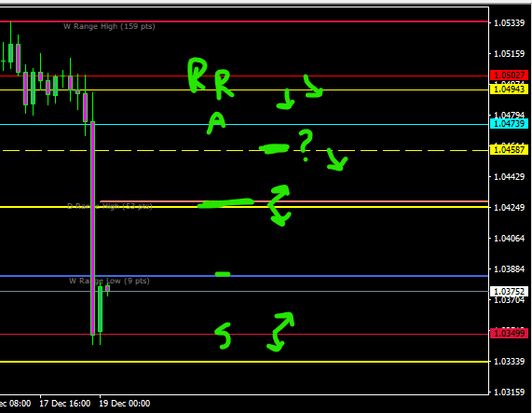Click the 1.03159 axis price value
The width and height of the screenshot is (532, 413).
(509, 392)
